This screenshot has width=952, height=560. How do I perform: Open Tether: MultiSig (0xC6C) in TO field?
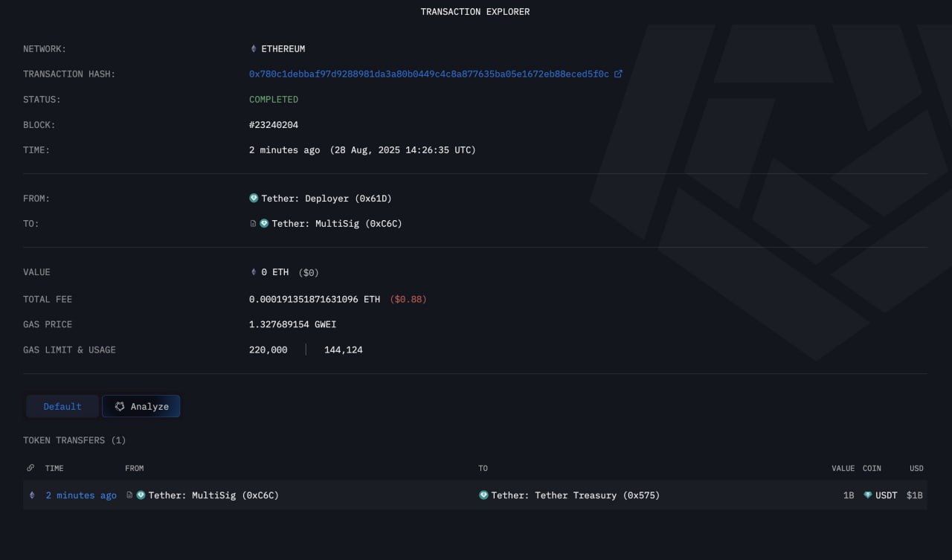click(x=337, y=224)
